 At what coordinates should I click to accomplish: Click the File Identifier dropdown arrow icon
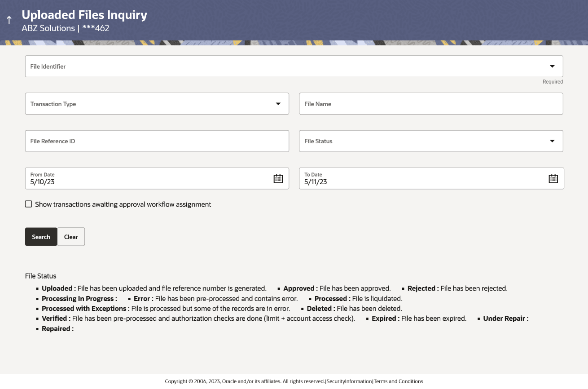point(552,66)
